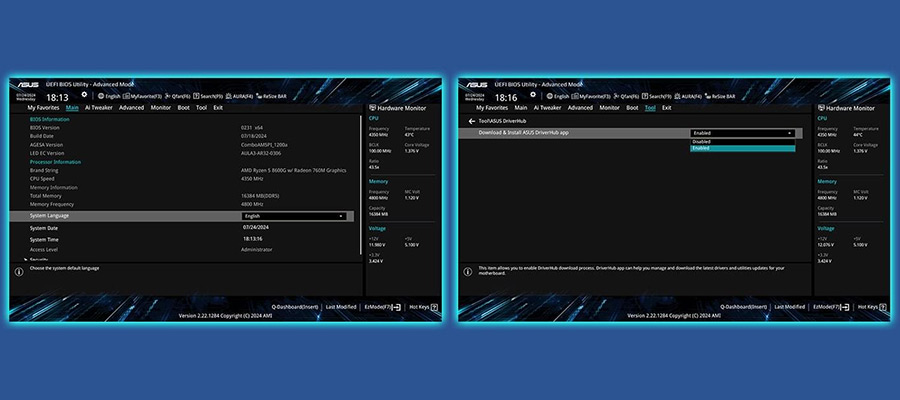Open Tool tab in the Main screen

[x=201, y=108]
